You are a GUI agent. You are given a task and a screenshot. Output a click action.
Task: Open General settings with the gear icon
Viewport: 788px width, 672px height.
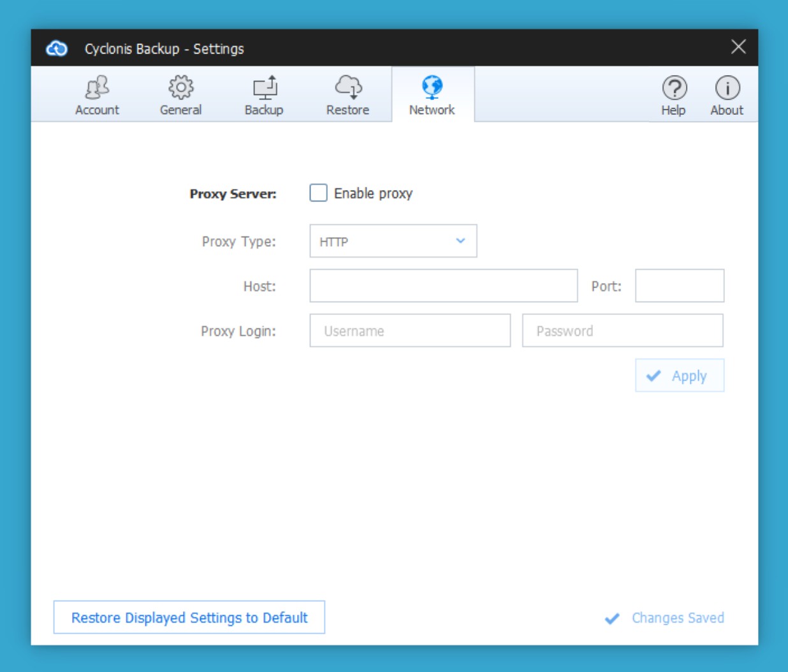click(x=180, y=96)
